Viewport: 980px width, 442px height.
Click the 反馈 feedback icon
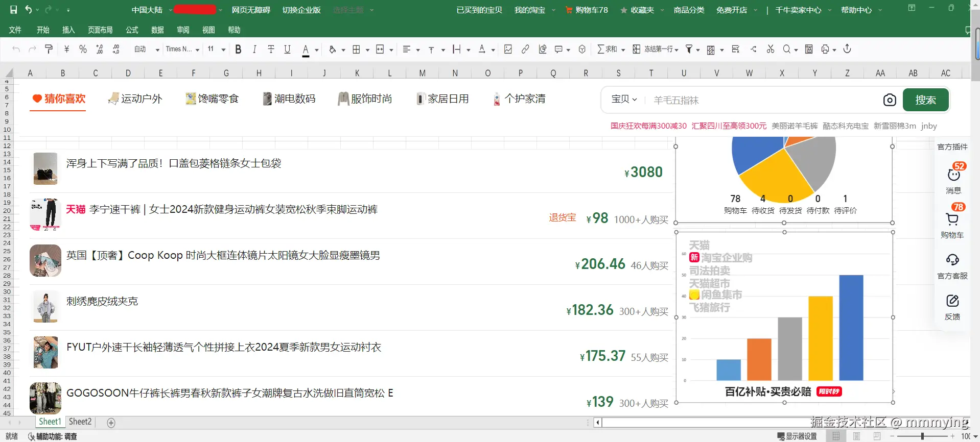(x=952, y=301)
